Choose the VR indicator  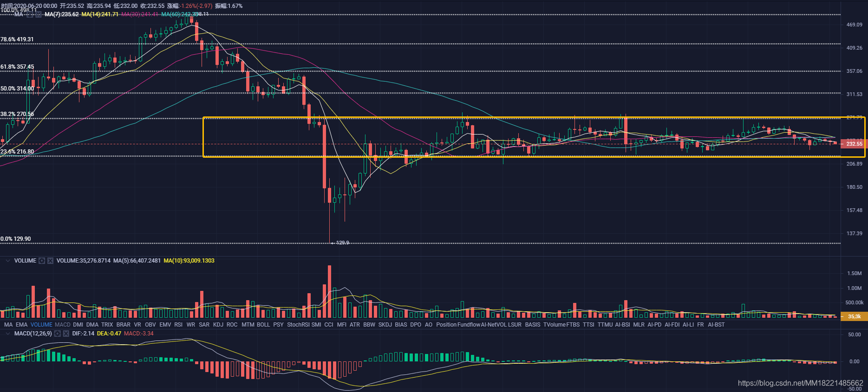[137, 325]
